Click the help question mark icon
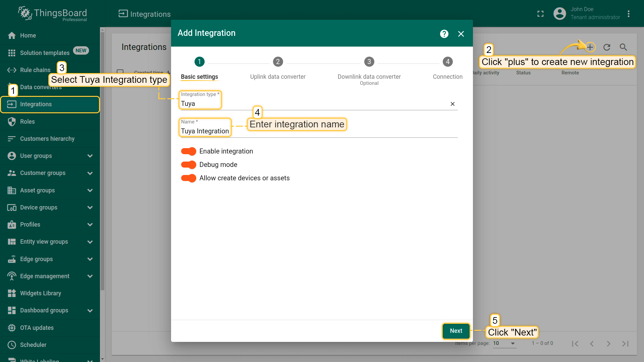The image size is (644, 362). [x=444, y=34]
